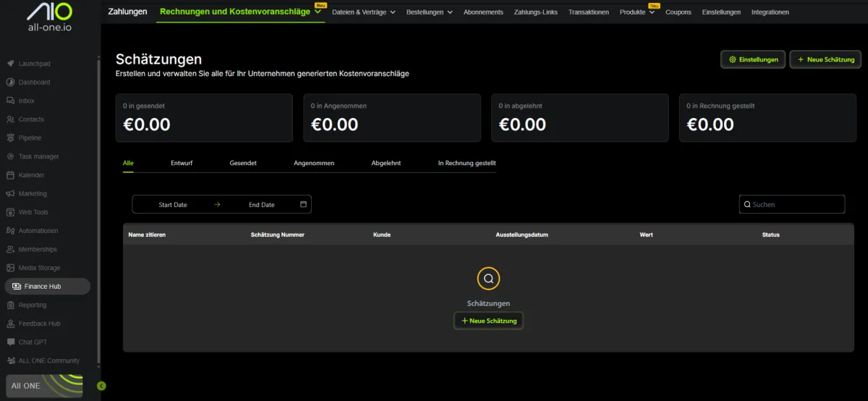The image size is (868, 401).
Task: Open the Chat GPT icon
Action: point(11,342)
